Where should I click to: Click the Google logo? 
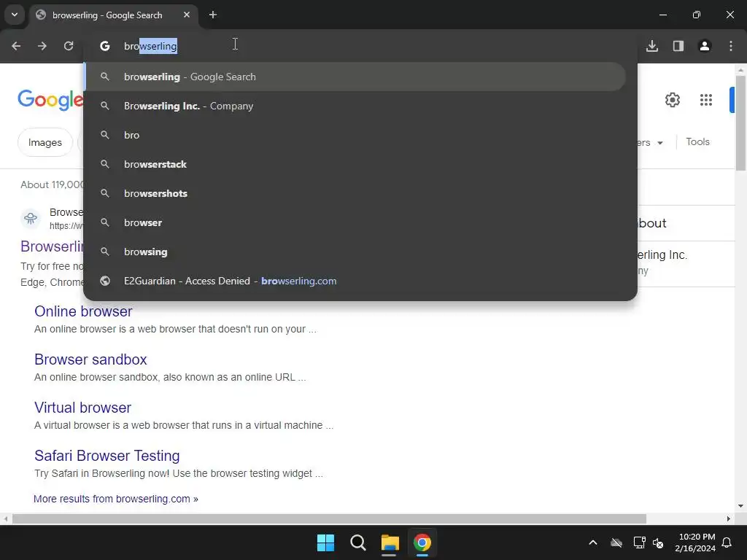pyautogui.click(x=50, y=100)
